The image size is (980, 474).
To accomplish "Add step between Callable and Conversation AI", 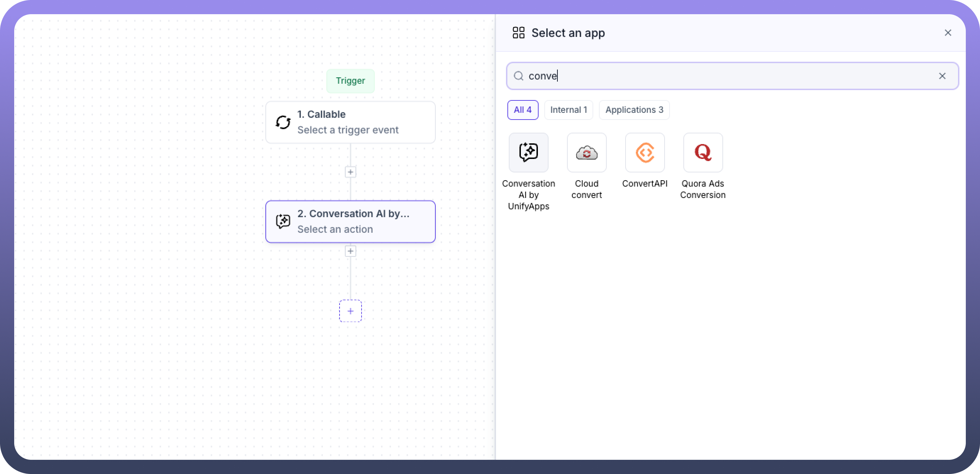I will pyautogui.click(x=350, y=172).
